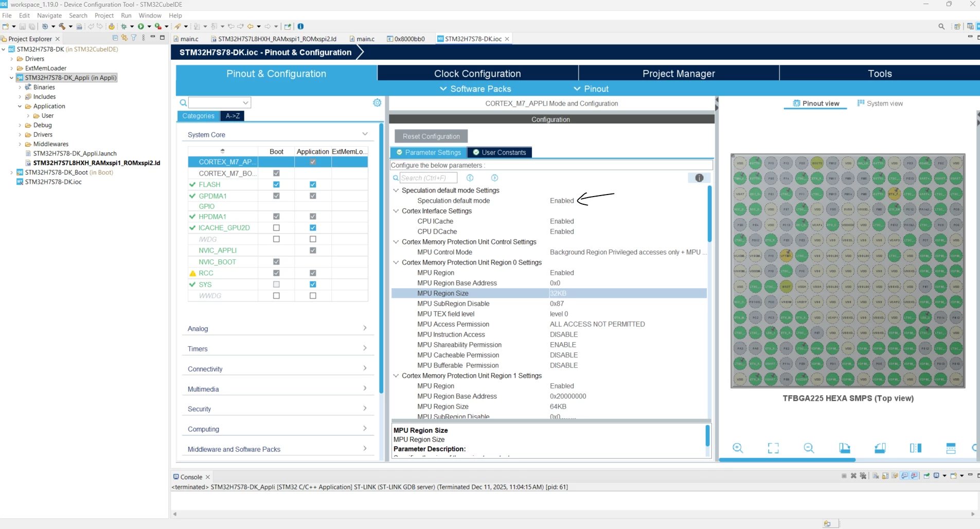
Task: Expand the STM32H7S78-DK_Boot project node
Action: (x=11, y=172)
